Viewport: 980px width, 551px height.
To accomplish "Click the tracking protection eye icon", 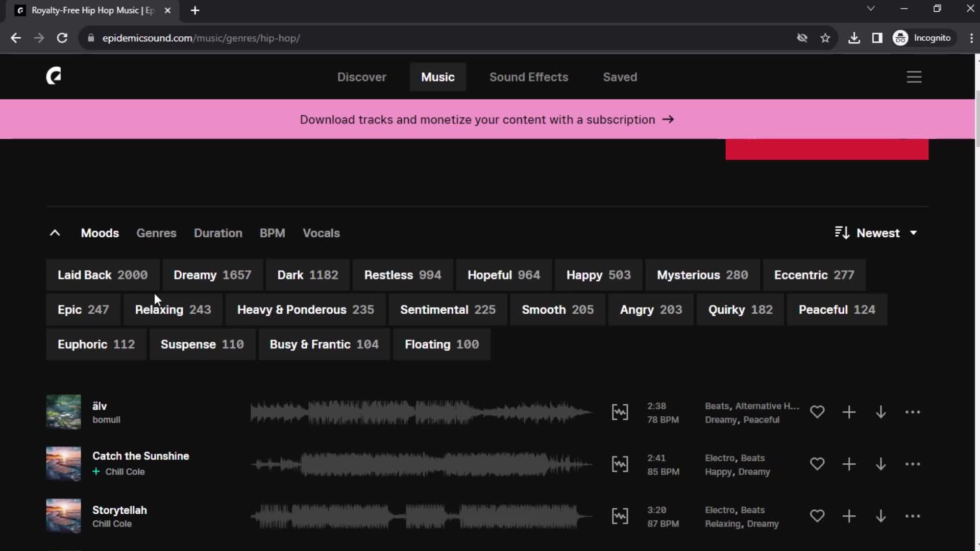I will point(802,38).
